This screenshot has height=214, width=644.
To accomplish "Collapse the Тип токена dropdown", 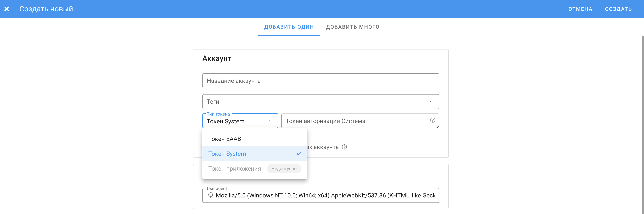I will tap(240, 121).
